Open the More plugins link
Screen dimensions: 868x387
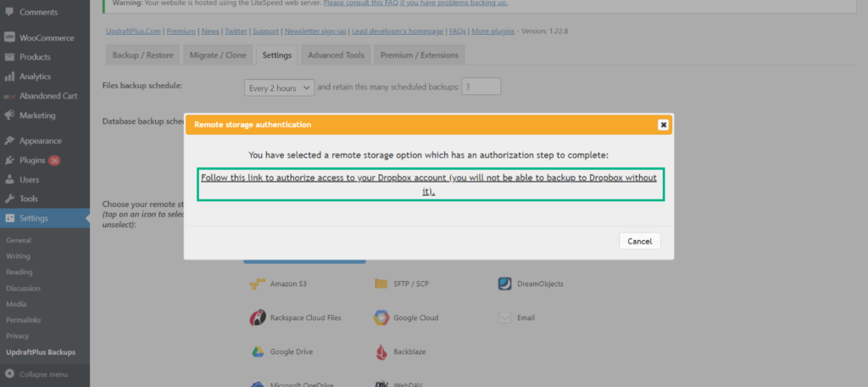492,31
